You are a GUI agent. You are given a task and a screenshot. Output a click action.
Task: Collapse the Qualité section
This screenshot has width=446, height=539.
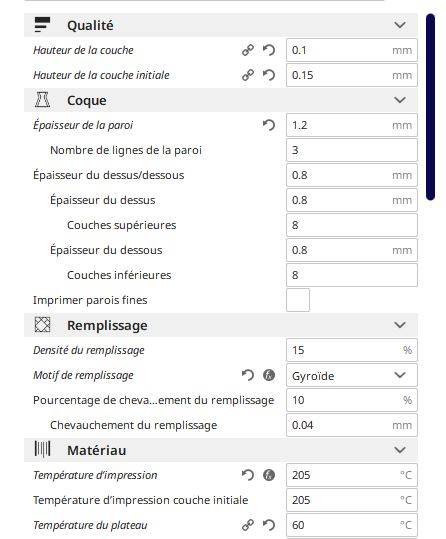tap(400, 25)
